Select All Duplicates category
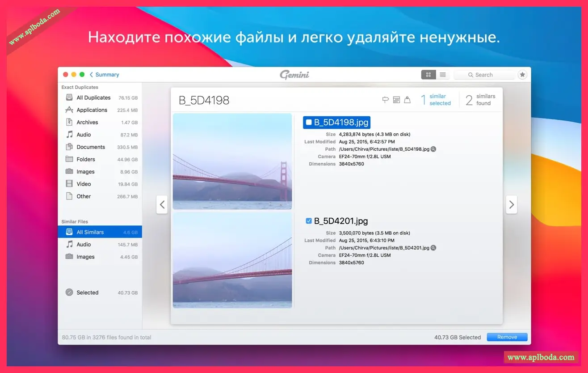This screenshot has width=588, height=373. 100,97
